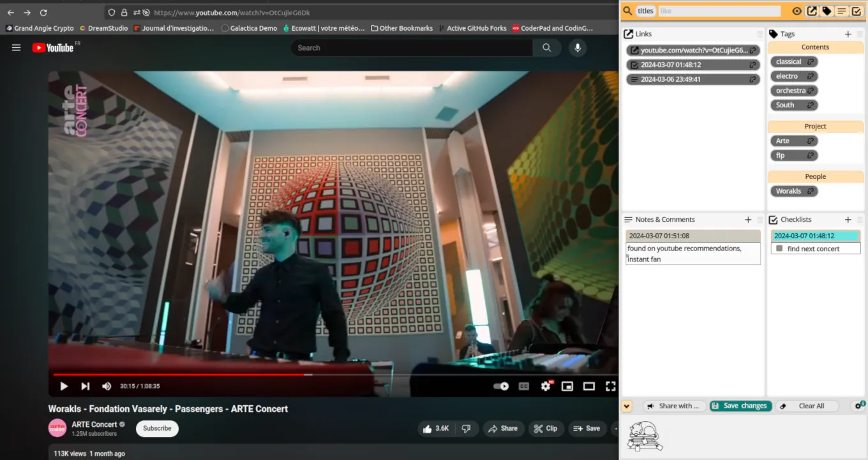Add a new checklist with Checklists plus
868x460 pixels.
848,220
